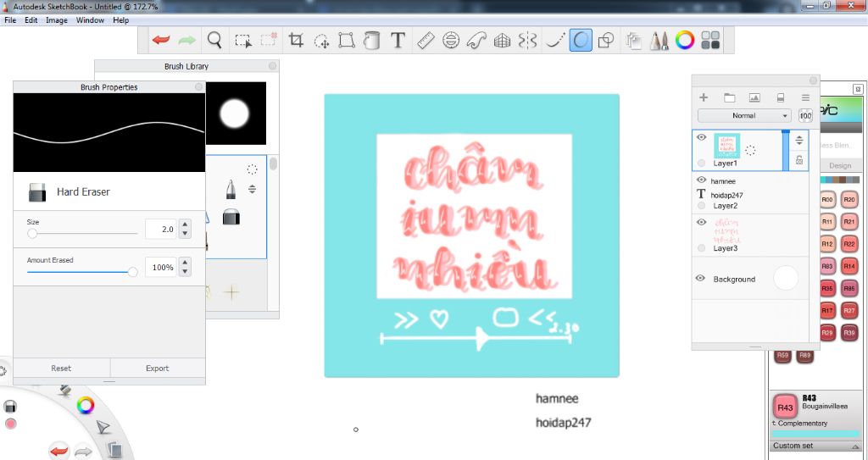
Task: Toggle visibility of Layer3
Action: pos(701,222)
